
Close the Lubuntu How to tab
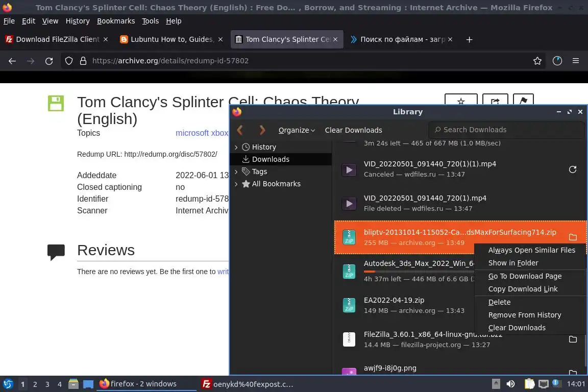point(220,39)
